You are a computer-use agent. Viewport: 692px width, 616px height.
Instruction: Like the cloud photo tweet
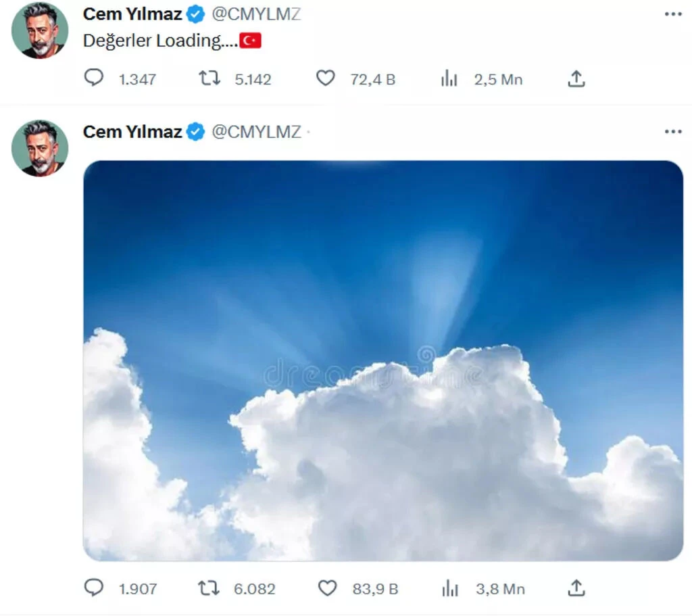click(x=327, y=588)
